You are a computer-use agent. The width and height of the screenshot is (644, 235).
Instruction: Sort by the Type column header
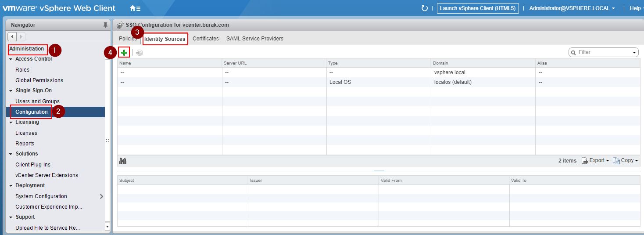click(x=379, y=63)
